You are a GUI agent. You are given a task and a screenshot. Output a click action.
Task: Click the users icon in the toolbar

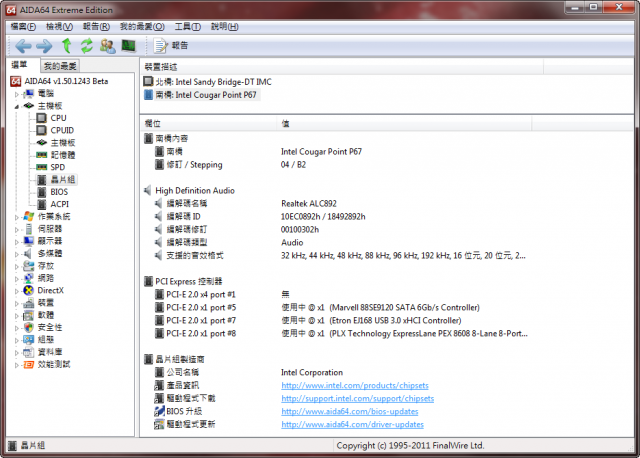(x=107, y=46)
